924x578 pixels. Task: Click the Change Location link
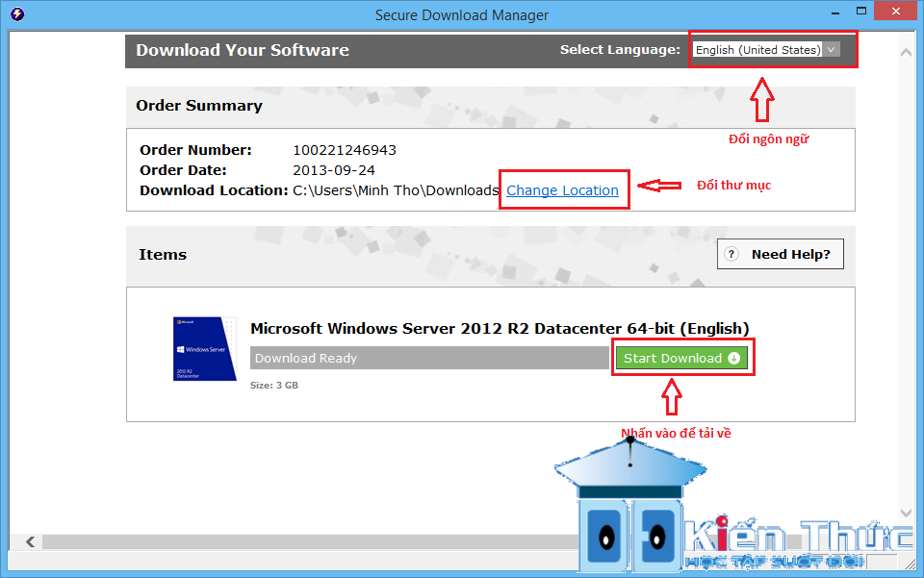pos(562,190)
